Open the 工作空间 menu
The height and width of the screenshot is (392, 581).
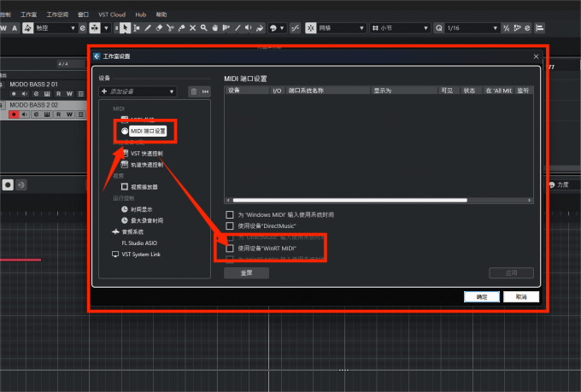click(x=57, y=15)
